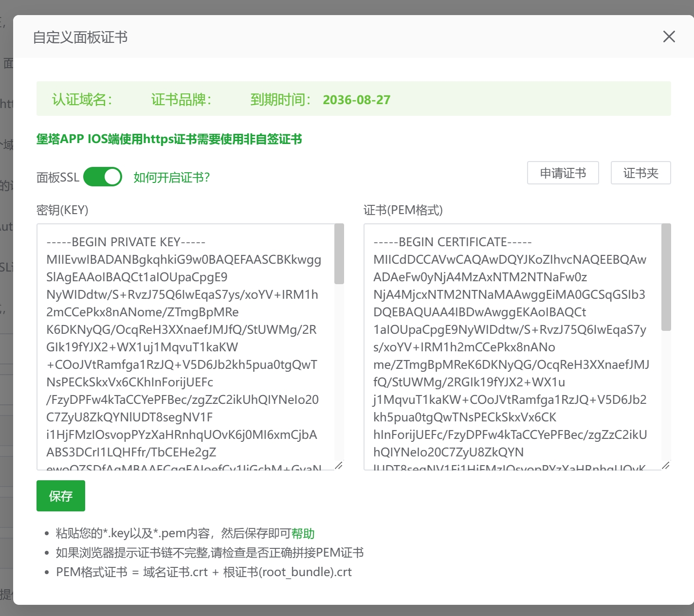Select the expiry date 2036-08-27
The height and width of the screenshot is (616, 694).
357,100
